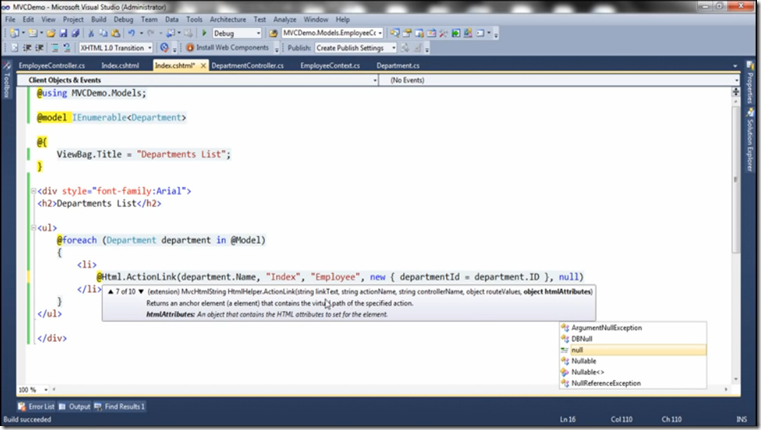Viewport: 761px width, 430px height.
Task: Show next overload with down arrow in tooltip
Action: click(141, 292)
